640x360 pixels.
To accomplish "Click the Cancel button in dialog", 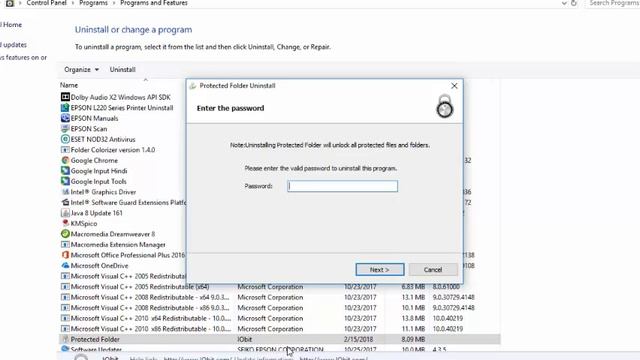I will [433, 269].
